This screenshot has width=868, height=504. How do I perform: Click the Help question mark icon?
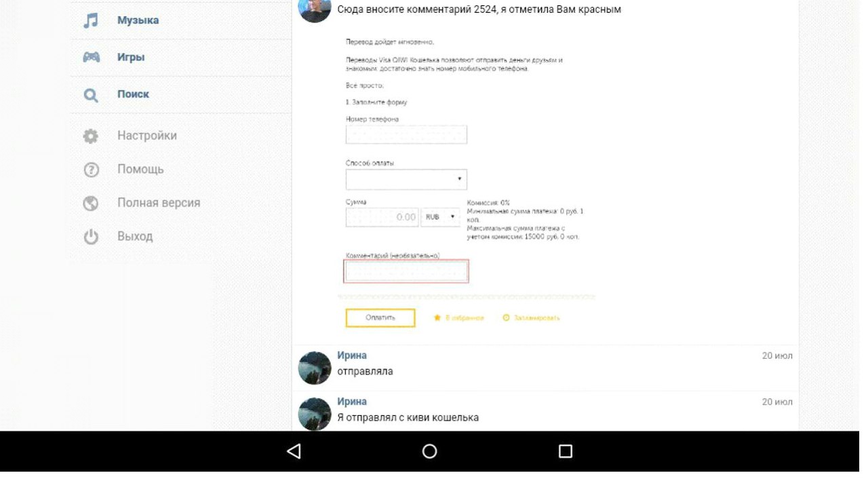tap(91, 170)
